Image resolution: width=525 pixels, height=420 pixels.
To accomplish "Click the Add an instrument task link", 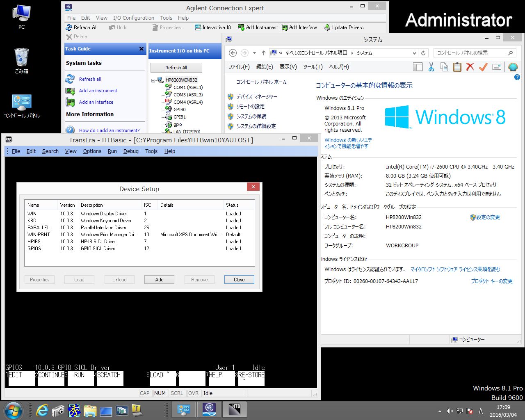I will tap(98, 91).
